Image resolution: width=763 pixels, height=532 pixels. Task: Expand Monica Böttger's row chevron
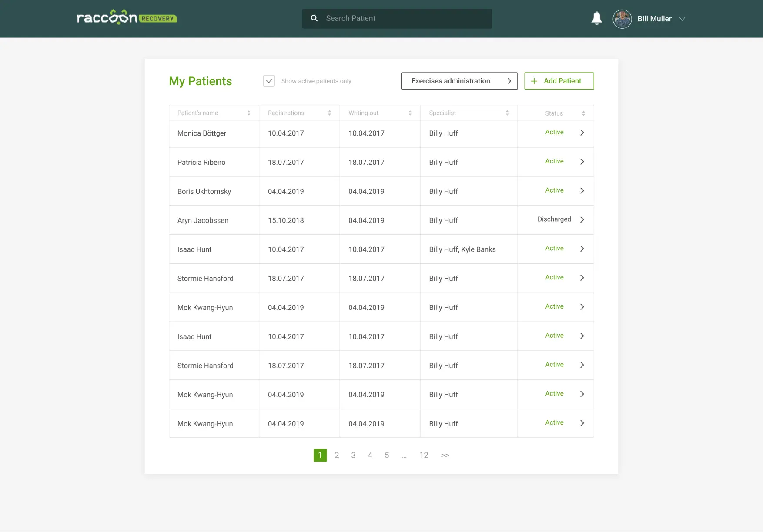coord(582,133)
